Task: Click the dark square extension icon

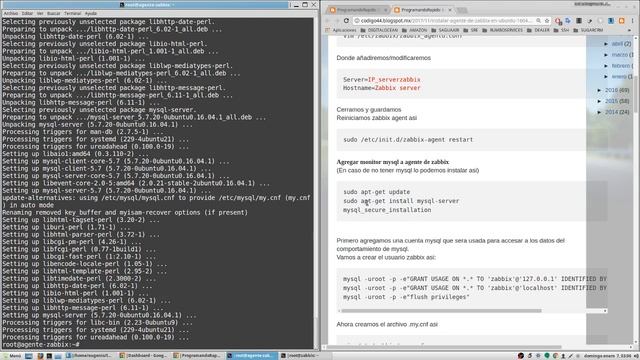Action: (579, 20)
